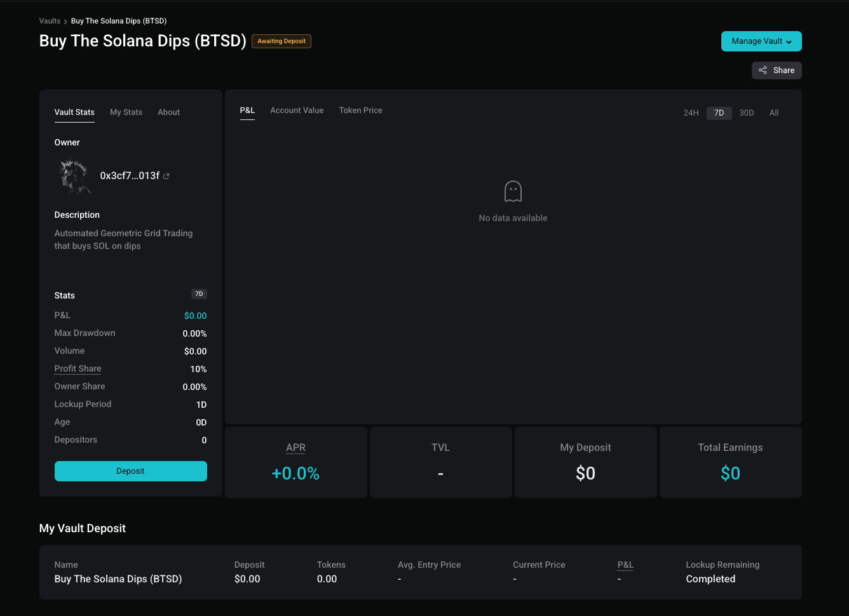Screen dimensions: 849x616
Task: Click the owner address 0x3cf7...013f
Action: [130, 176]
